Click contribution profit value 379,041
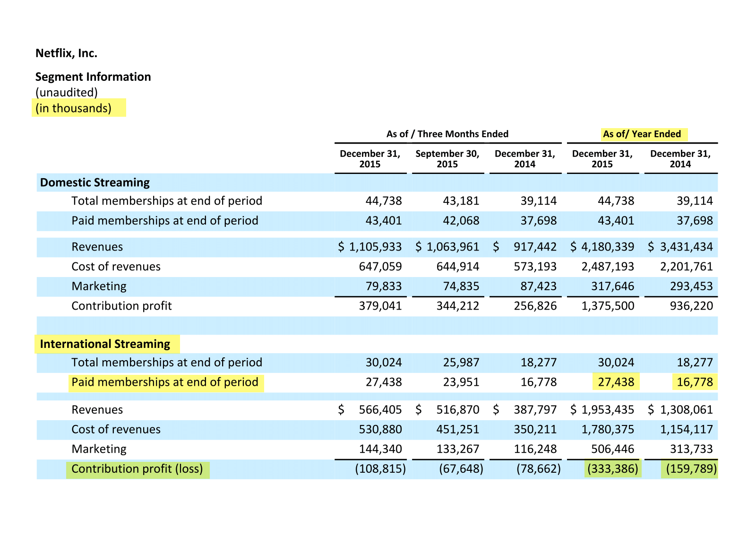The image size is (756, 554). [380, 306]
